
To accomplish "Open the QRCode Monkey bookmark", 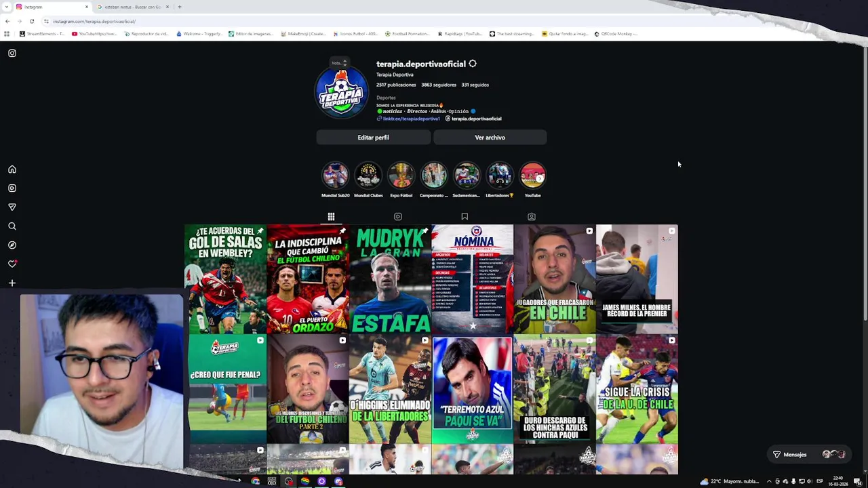I will 616,34.
